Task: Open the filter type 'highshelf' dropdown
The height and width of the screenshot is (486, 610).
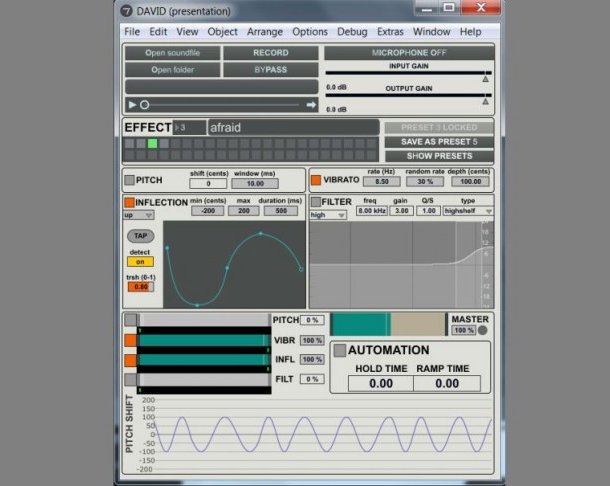Action: click(x=468, y=211)
